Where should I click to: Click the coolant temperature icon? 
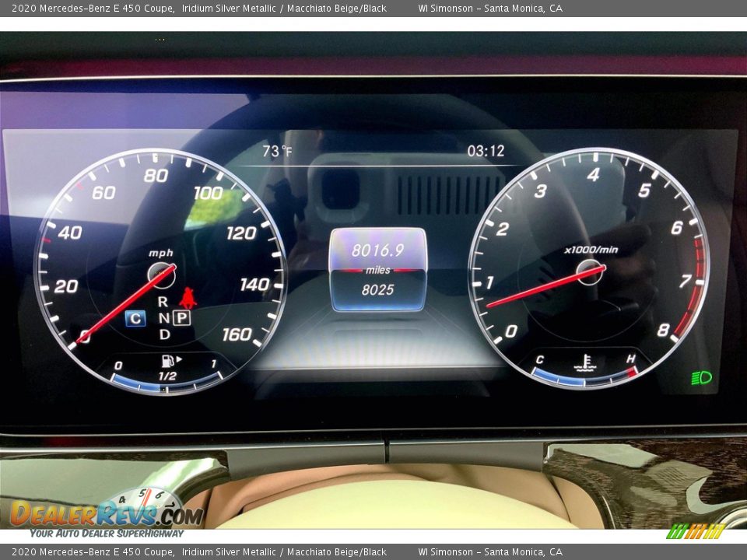pyautogui.click(x=585, y=363)
